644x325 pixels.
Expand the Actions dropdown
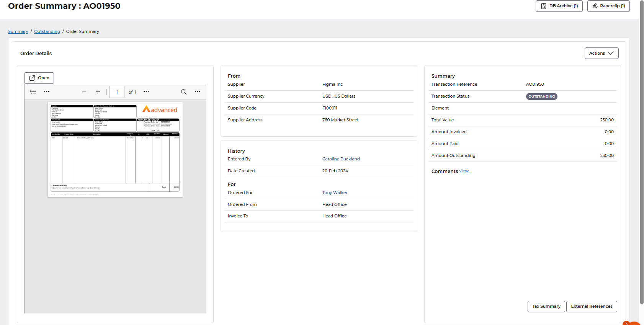[x=601, y=53]
